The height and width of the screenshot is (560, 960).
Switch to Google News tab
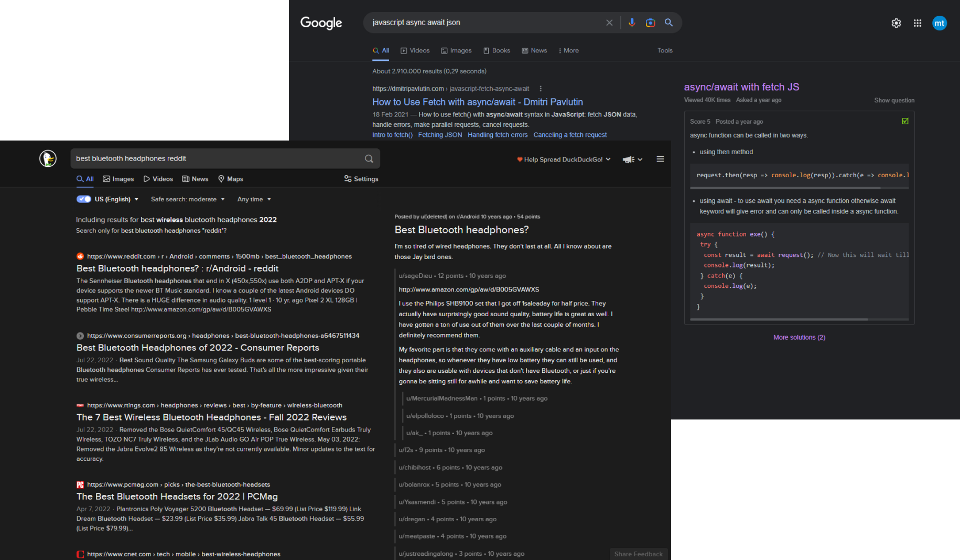(534, 50)
